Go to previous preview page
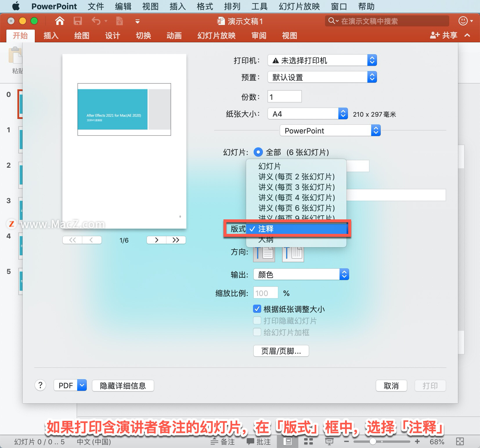480x448 pixels. 92,240
